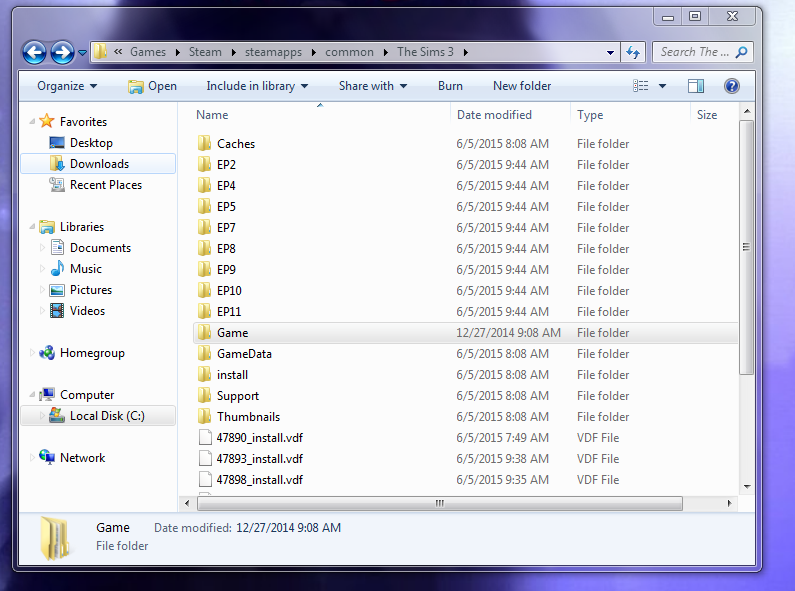Click the horizontal scrollbar right arrow

pos(730,503)
